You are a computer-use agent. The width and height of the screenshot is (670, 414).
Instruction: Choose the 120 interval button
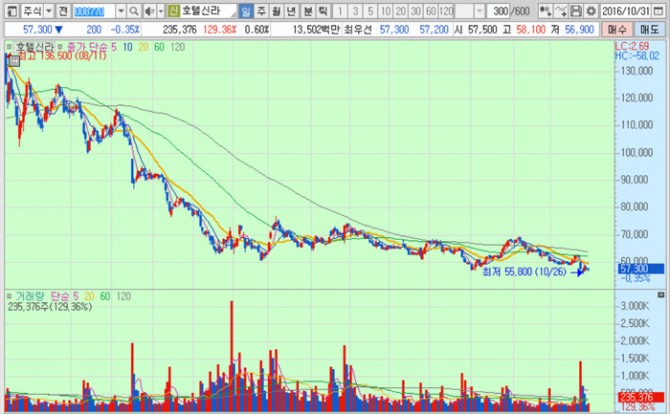(x=446, y=11)
